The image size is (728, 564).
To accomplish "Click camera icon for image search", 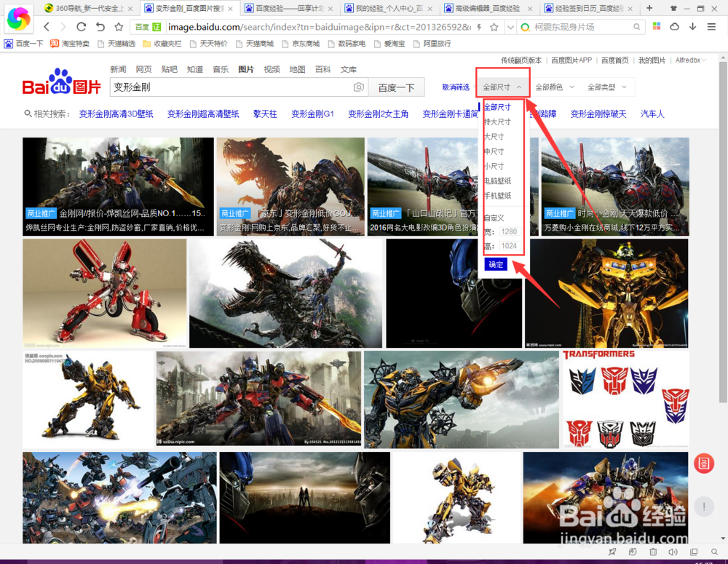I will tap(358, 87).
